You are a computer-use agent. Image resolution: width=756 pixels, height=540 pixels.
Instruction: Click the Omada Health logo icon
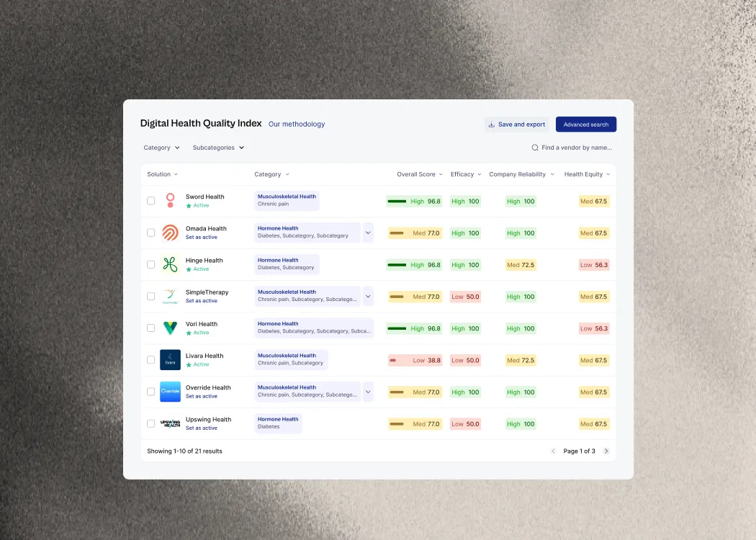click(x=170, y=233)
